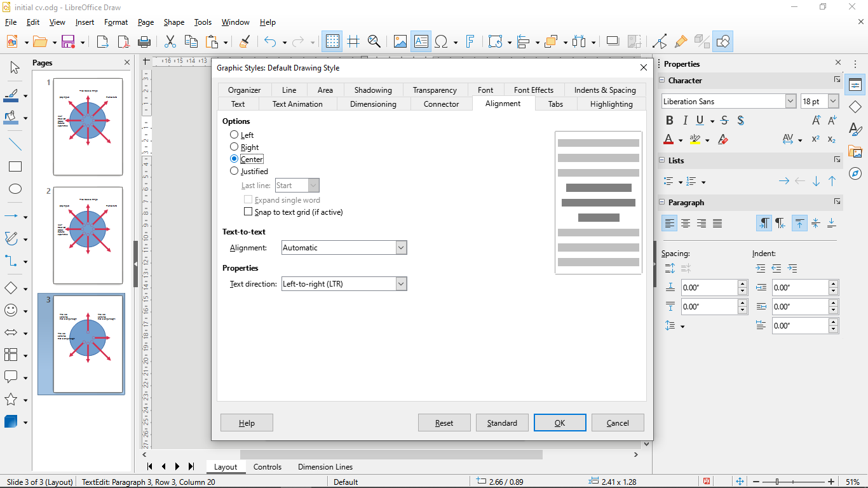
Task: Expand the Liberation Sans font dropdown
Action: pyautogui.click(x=790, y=102)
